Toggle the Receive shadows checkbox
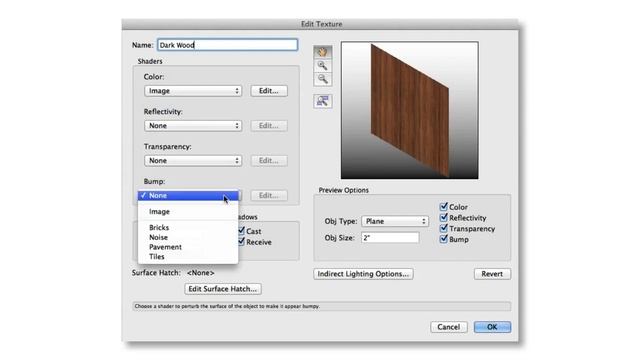Screen dimensions: 640x360 [x=241, y=242]
